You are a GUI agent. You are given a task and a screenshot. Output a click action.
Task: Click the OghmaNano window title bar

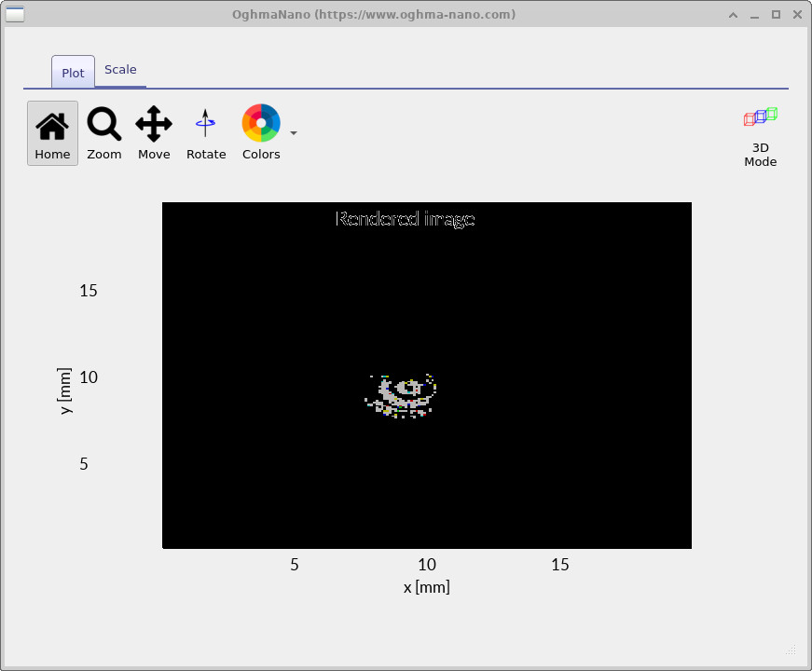click(x=373, y=14)
